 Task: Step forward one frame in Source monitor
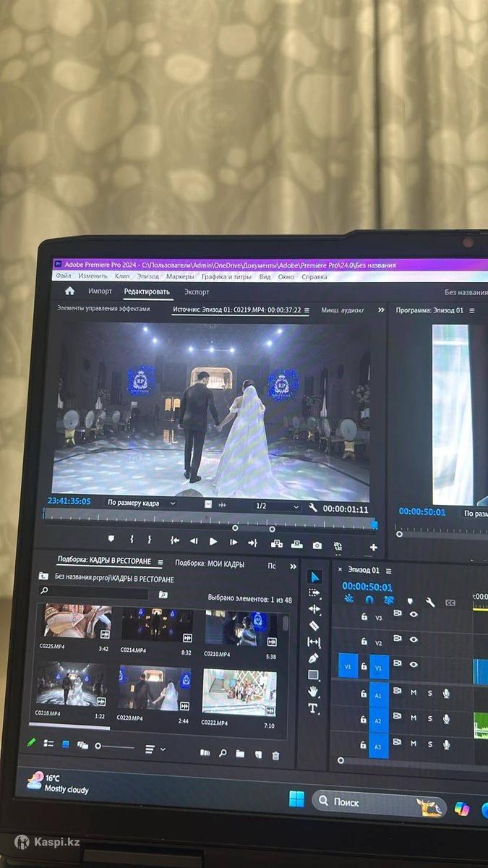tap(234, 542)
